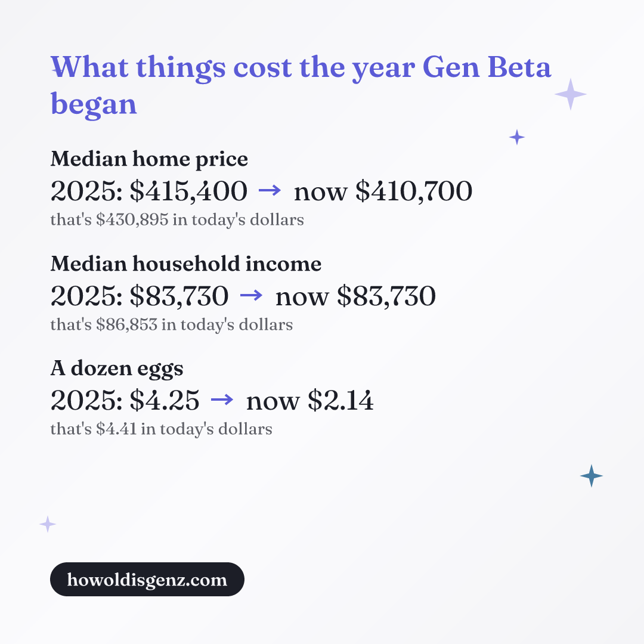Click the Gen Beta title heading

(301, 85)
